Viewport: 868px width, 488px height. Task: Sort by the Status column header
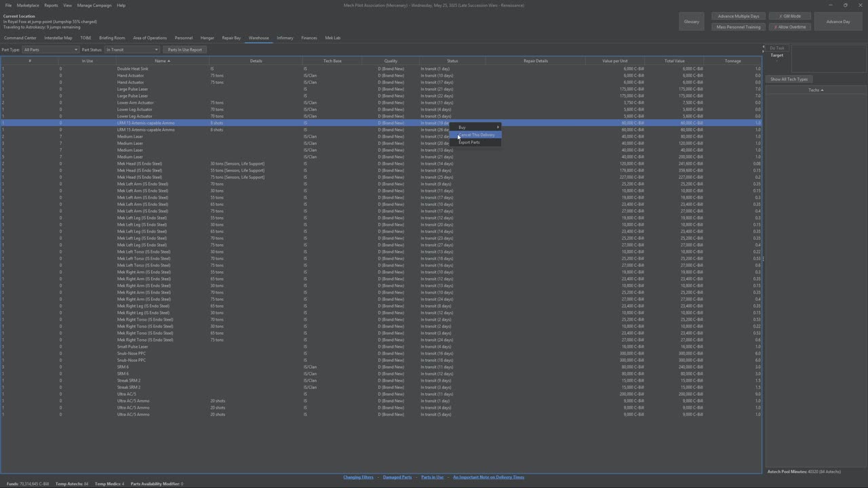pos(452,61)
